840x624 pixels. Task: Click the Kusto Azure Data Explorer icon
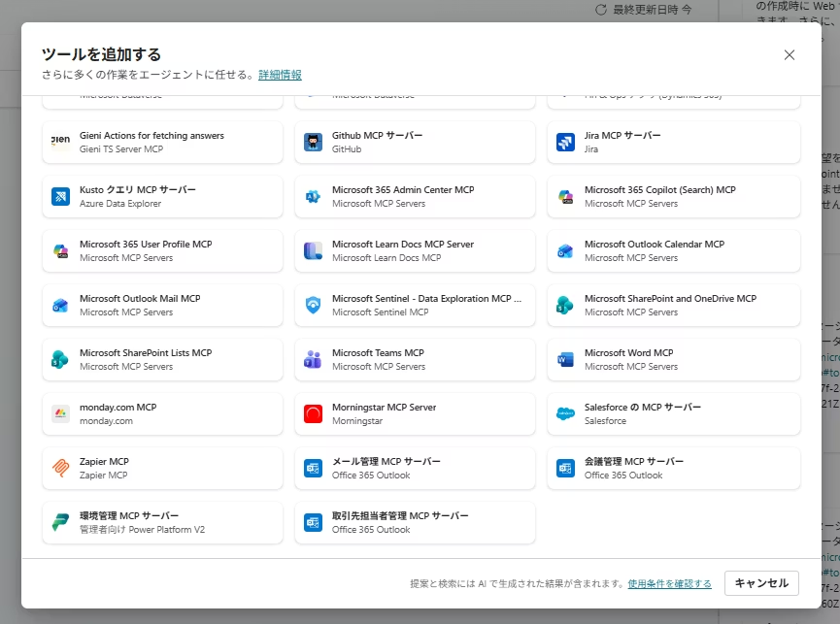[60, 196]
